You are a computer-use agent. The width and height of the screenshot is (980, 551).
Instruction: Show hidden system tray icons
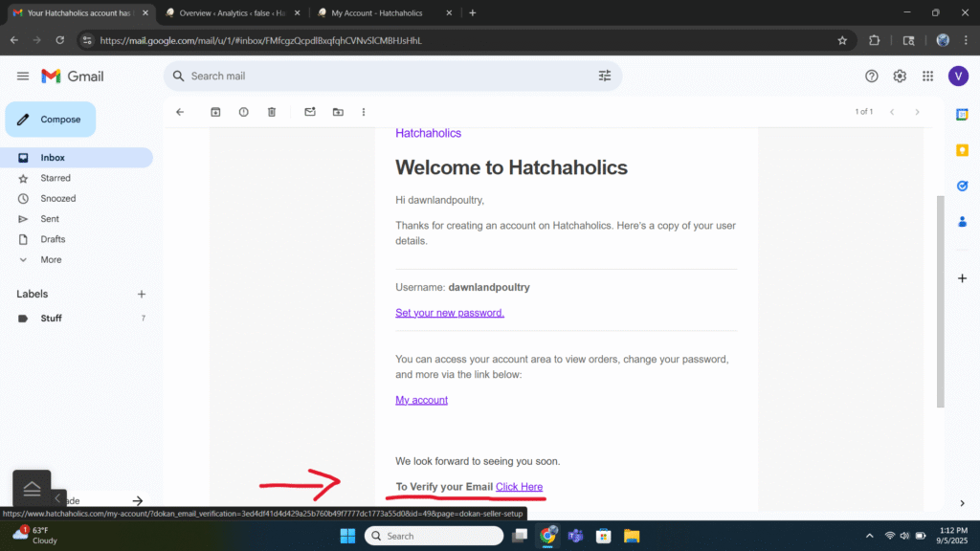(869, 536)
